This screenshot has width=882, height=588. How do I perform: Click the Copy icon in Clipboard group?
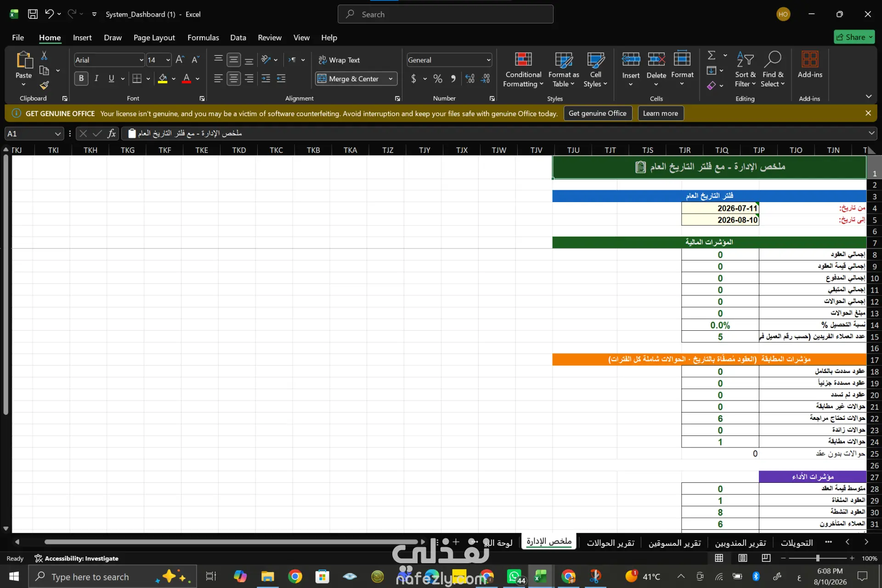tap(44, 70)
